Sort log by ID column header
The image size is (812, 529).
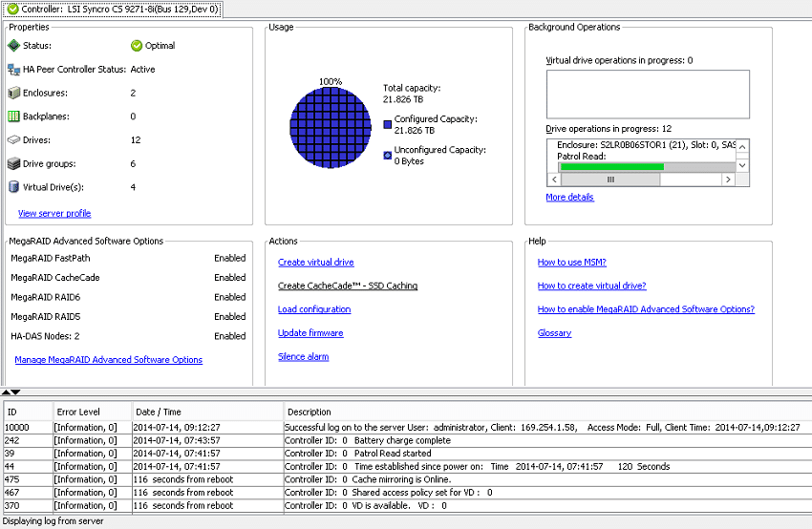click(29, 412)
